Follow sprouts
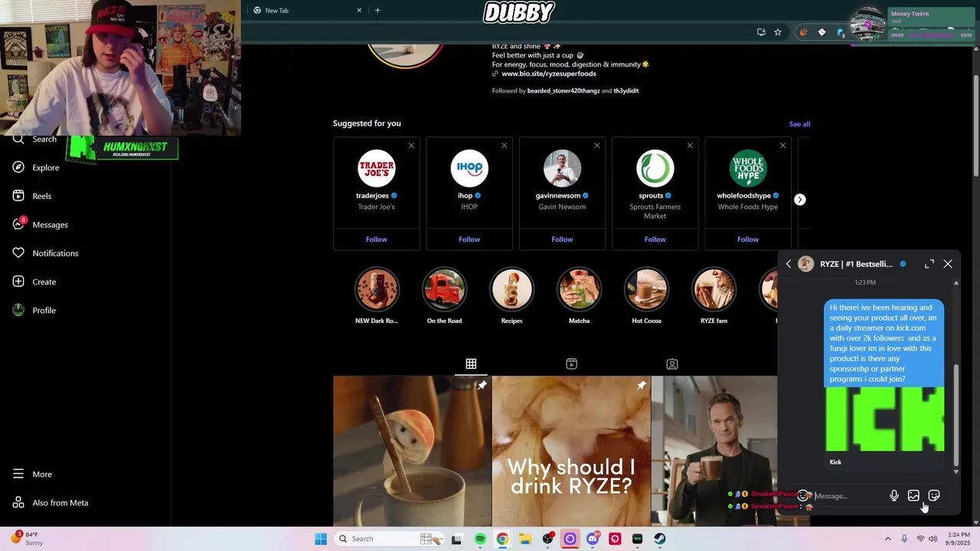 [x=655, y=240]
